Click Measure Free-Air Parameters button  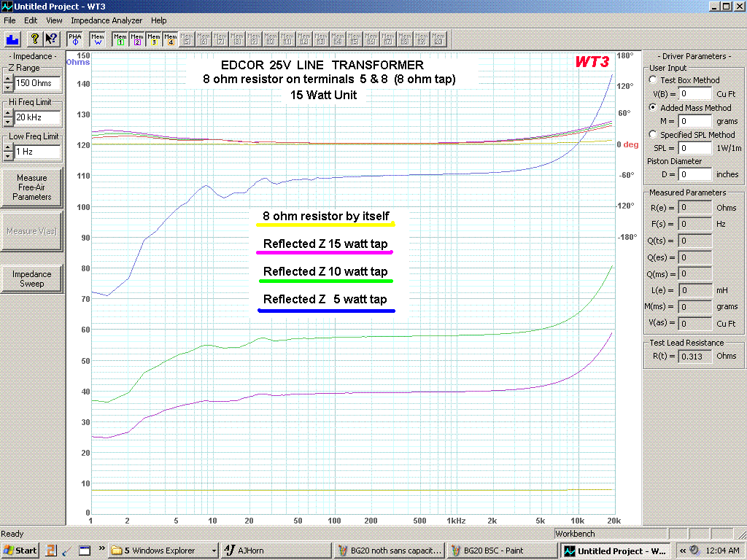31,187
